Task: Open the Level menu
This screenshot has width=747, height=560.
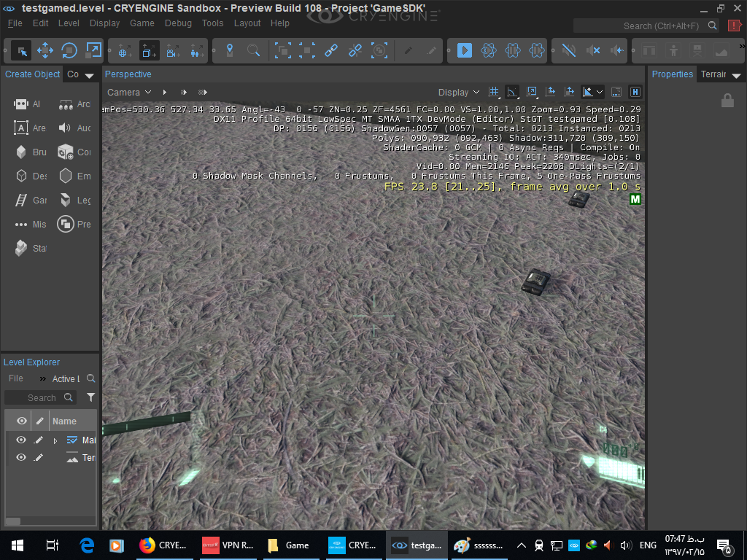Action: 69,23
